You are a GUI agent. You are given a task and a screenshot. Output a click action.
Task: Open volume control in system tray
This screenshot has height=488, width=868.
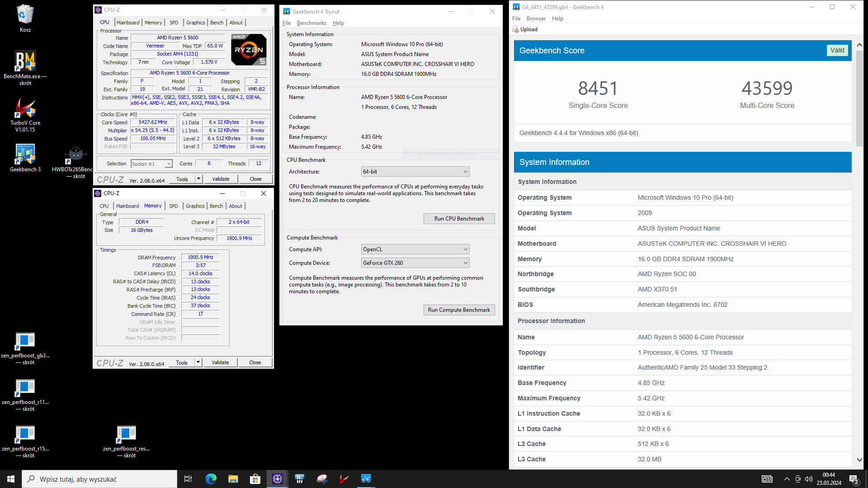click(809, 479)
